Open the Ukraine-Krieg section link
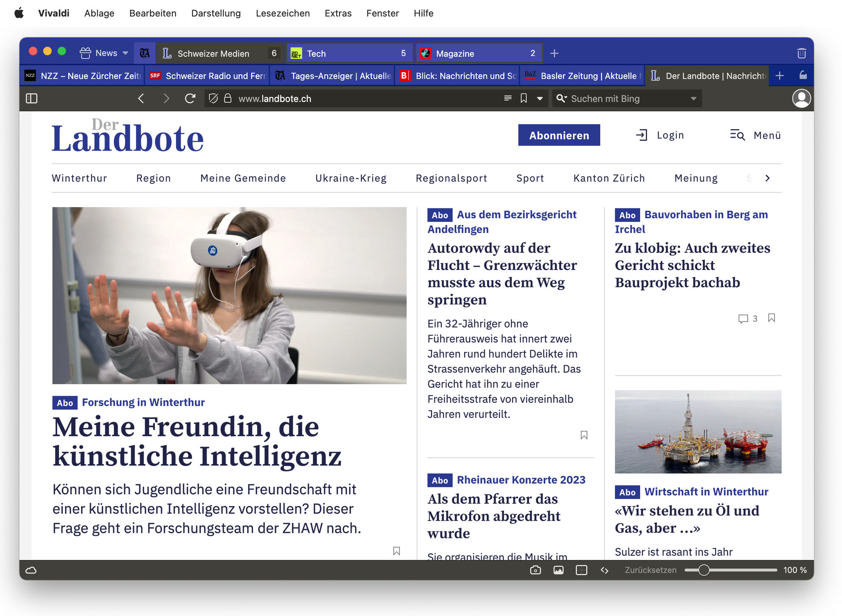 pos(351,178)
